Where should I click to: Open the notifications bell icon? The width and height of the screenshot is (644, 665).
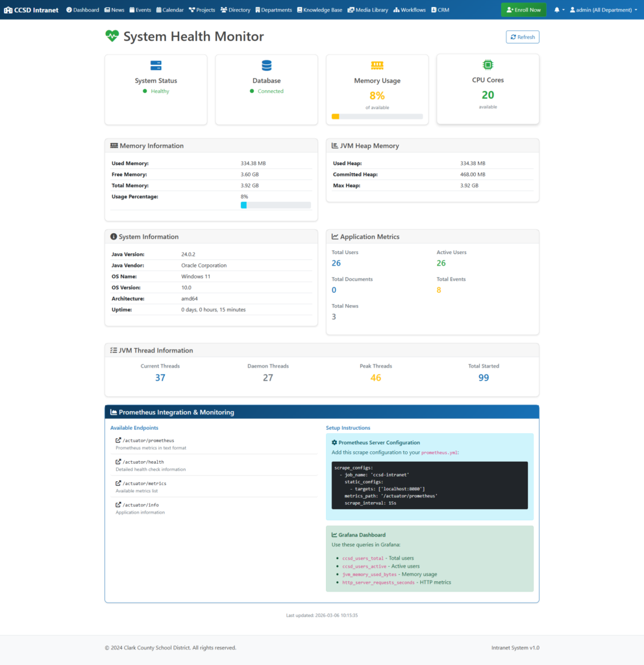coord(556,10)
